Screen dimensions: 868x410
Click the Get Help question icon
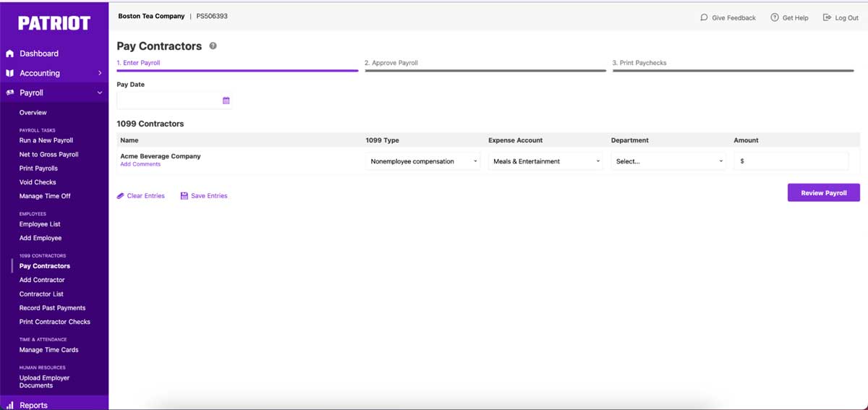(775, 17)
